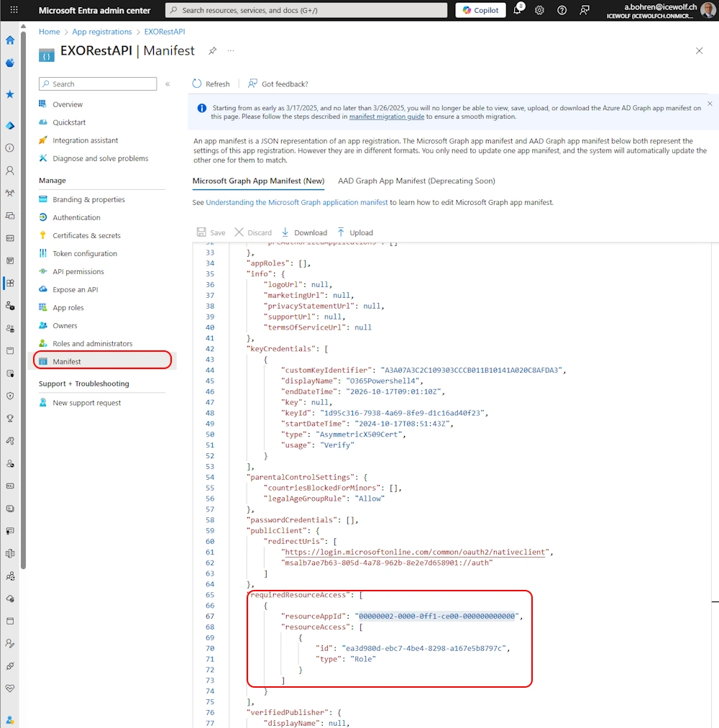The width and height of the screenshot is (719, 728).
Task: Select Microsoft Graph App Manifest tab
Action: point(258,181)
